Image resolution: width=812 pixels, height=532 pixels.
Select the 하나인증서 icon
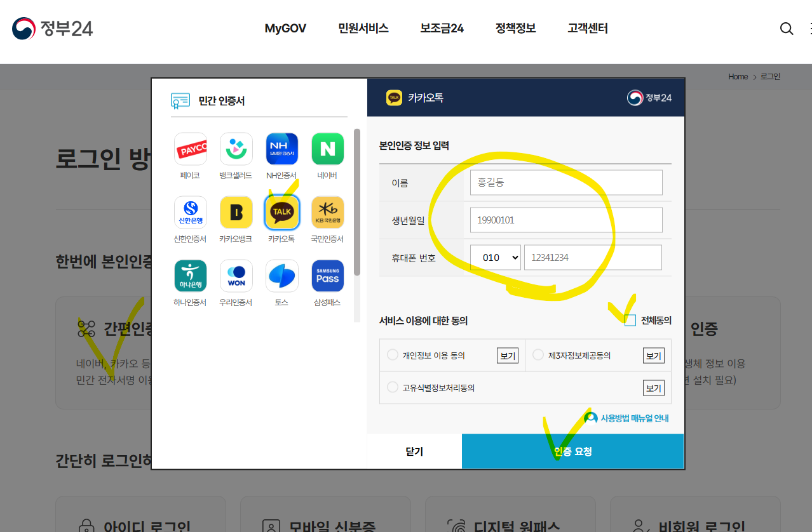click(x=191, y=276)
